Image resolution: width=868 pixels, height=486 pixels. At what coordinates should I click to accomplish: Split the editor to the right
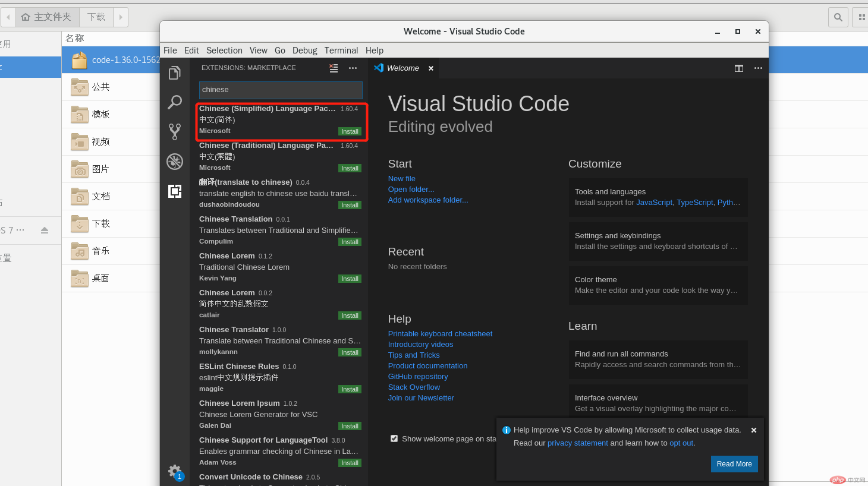[739, 68]
